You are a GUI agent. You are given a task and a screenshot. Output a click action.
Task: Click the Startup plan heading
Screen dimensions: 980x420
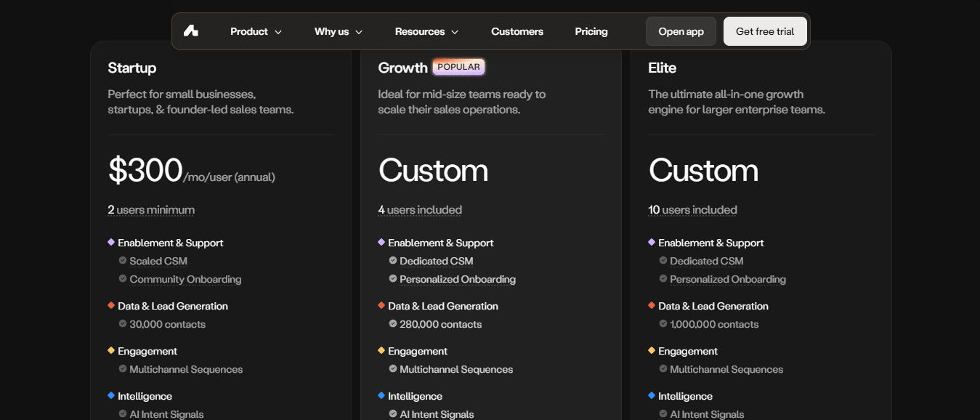132,68
